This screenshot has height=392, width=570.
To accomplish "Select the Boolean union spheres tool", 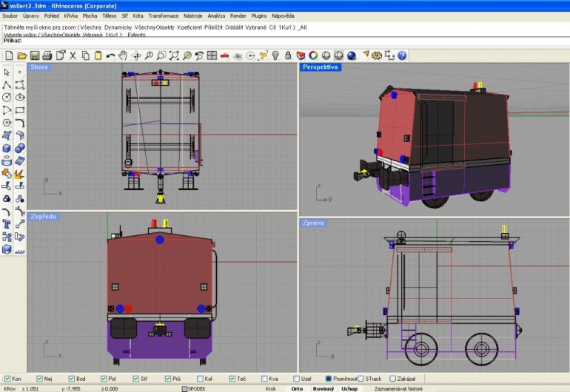I will pos(20,148).
